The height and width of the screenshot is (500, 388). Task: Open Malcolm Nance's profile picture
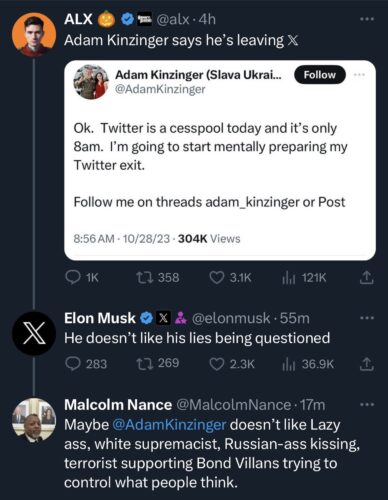point(34,420)
